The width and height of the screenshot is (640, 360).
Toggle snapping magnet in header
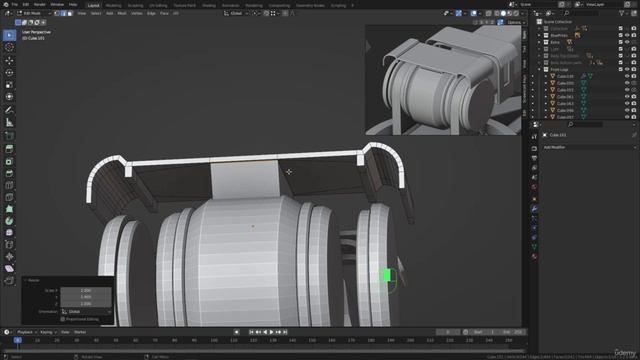click(x=266, y=13)
